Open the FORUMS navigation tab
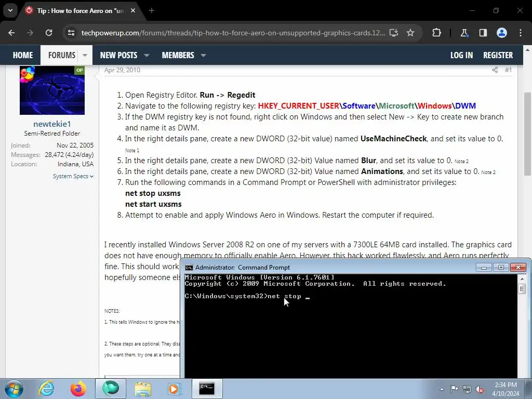Image resolution: width=532 pixels, height=399 pixels. click(61, 55)
